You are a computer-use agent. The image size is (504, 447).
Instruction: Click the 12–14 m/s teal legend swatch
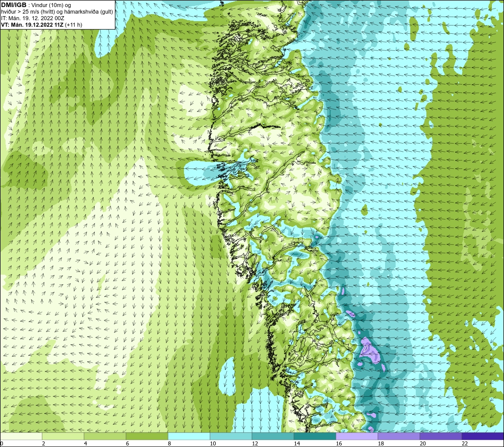click(273, 436)
